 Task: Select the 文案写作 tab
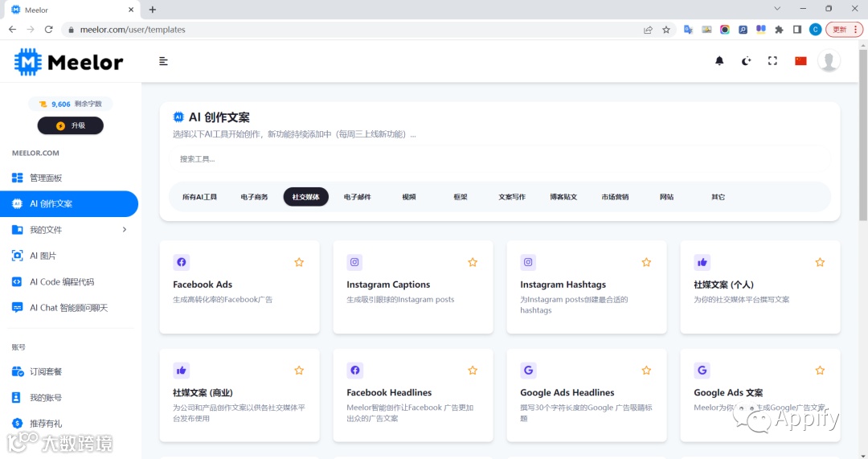click(x=511, y=197)
